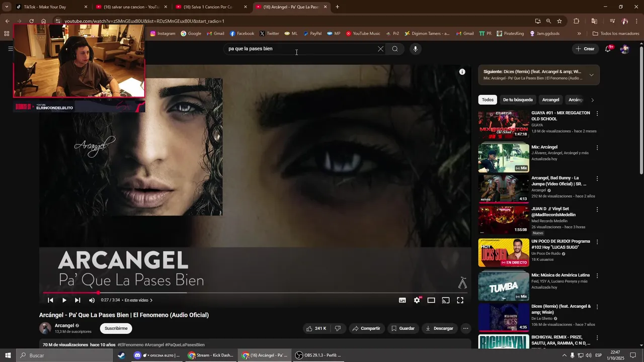644x362 pixels.
Task: Open the 'Dices (Remix)' video title
Action: tap(561, 309)
